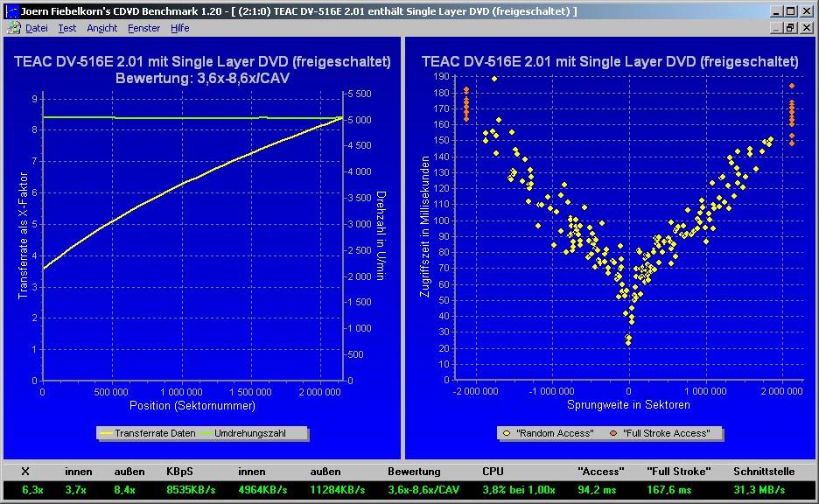Click the right chart title text
This screenshot has height=504, width=819.
coord(610,61)
